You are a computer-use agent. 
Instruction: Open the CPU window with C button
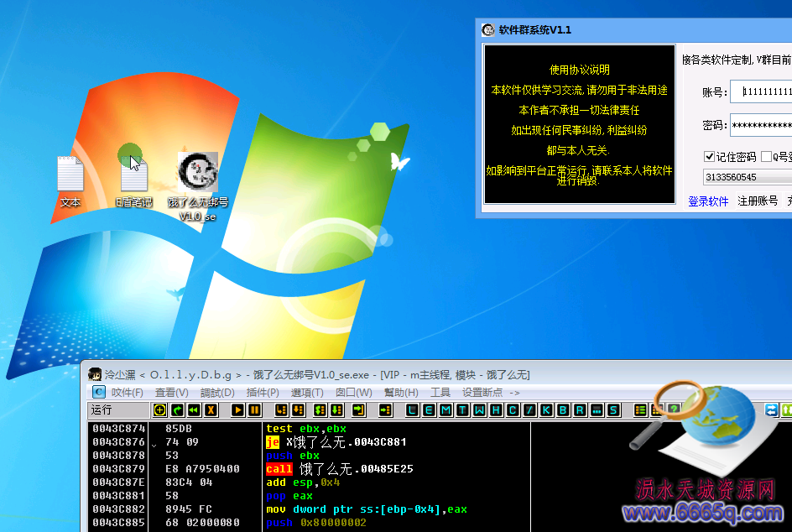pyautogui.click(x=513, y=409)
